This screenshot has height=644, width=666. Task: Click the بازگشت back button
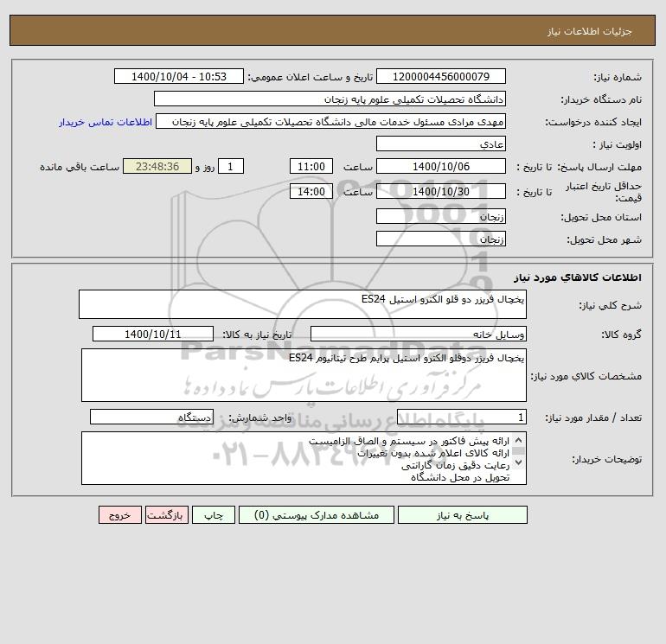(166, 515)
